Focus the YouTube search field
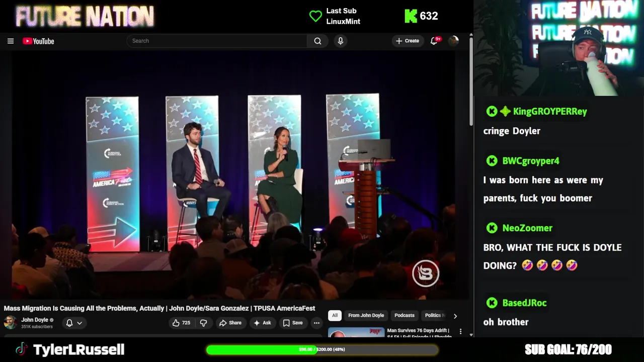644x362 pixels. (217, 41)
